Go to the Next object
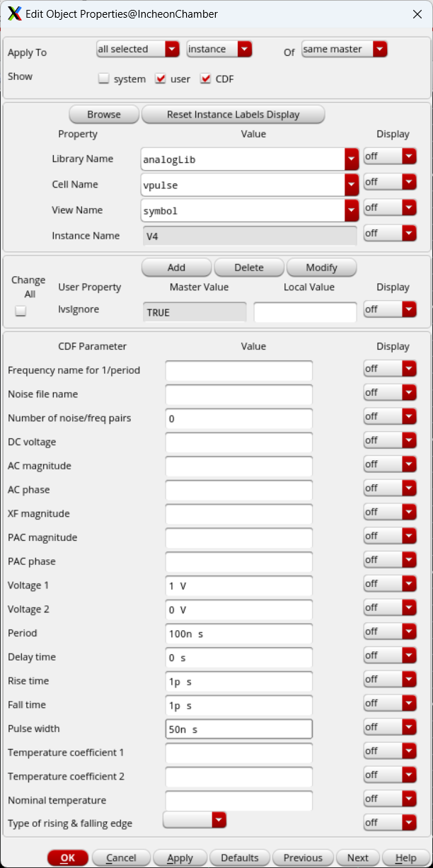Viewport: 433px width, 868px height. click(358, 857)
